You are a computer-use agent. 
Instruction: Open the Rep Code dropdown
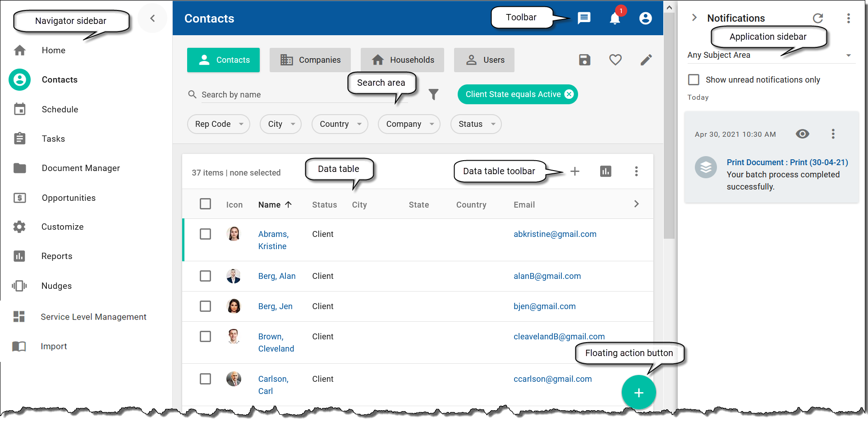(x=218, y=124)
